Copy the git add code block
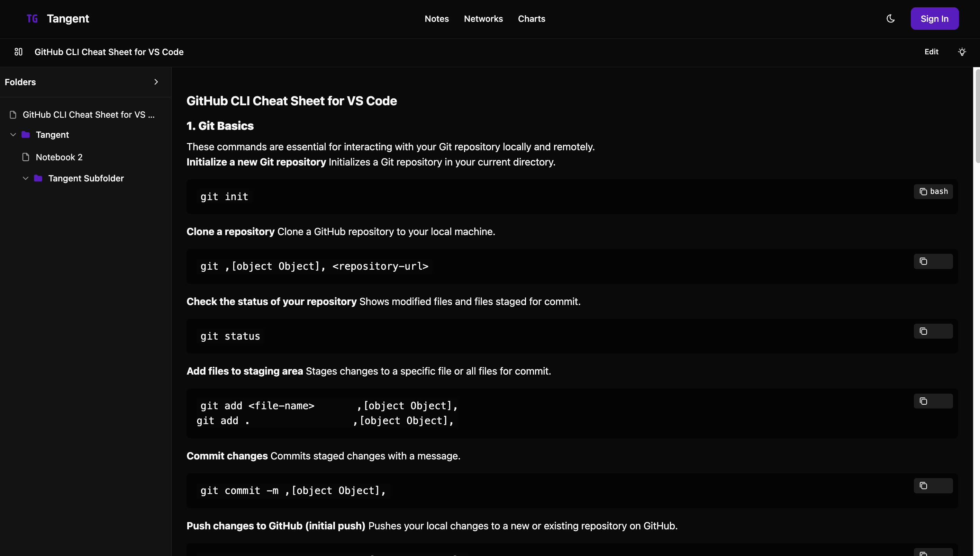Screen dimensions: 980x556 coord(923,401)
